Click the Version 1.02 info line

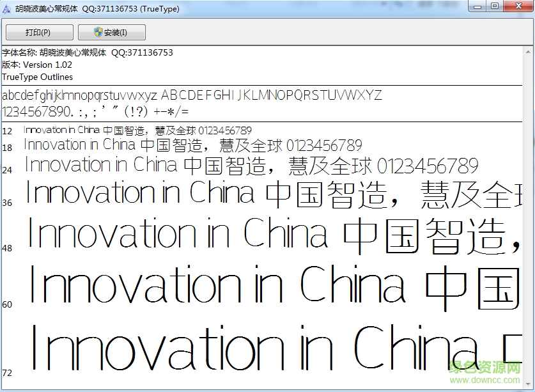pos(38,65)
